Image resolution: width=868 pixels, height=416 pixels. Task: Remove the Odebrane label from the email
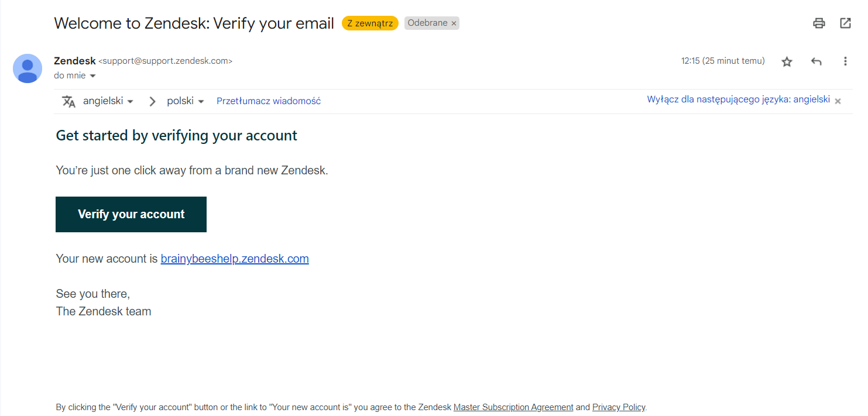[454, 23]
